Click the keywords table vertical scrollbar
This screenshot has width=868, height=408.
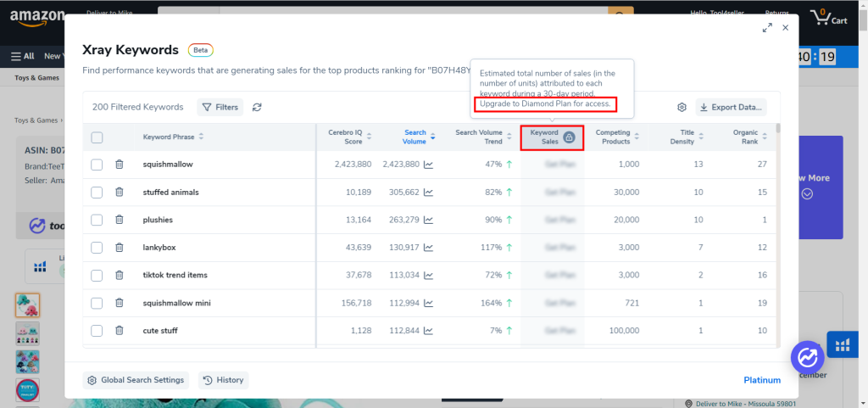tap(778, 128)
